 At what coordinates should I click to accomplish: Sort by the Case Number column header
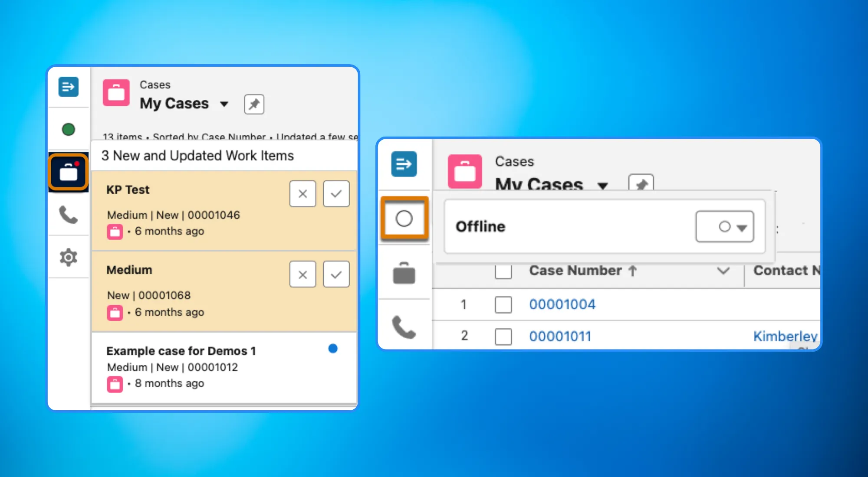point(575,271)
